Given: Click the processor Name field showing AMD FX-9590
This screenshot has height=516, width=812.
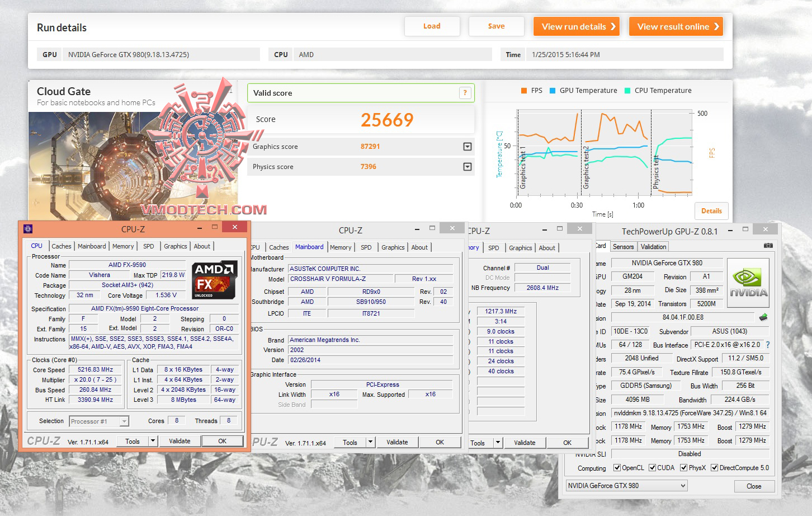Looking at the screenshot, I should coord(127,265).
